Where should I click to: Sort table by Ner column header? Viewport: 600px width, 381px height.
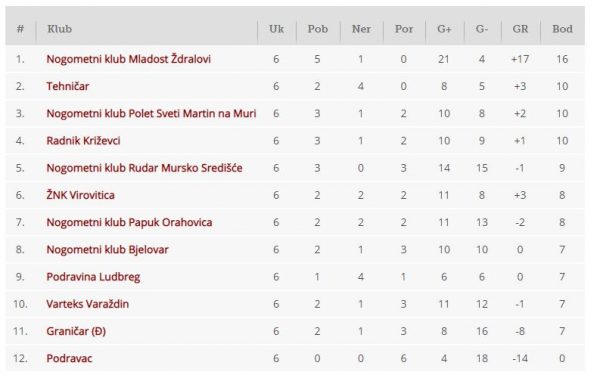click(x=361, y=29)
